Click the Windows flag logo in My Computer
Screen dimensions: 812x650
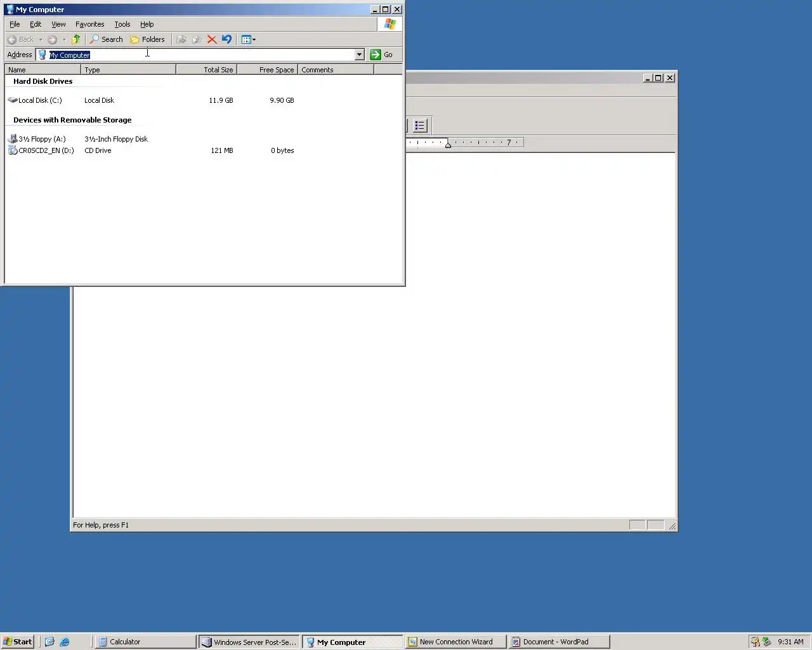pos(390,24)
